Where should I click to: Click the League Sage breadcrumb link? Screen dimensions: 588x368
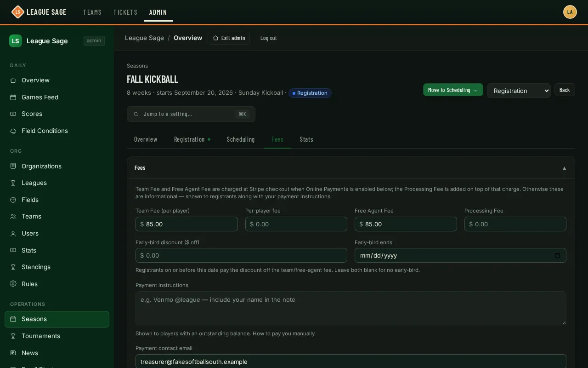click(144, 38)
